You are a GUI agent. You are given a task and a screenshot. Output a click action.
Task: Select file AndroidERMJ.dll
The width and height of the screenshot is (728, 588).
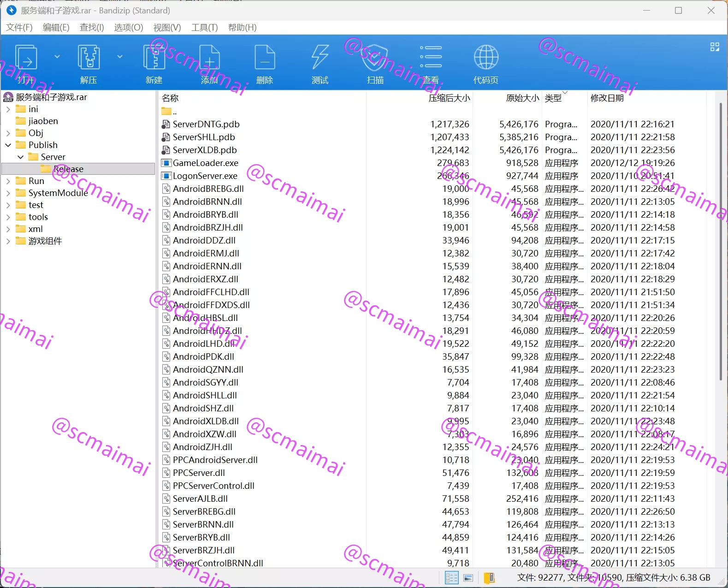click(x=206, y=253)
